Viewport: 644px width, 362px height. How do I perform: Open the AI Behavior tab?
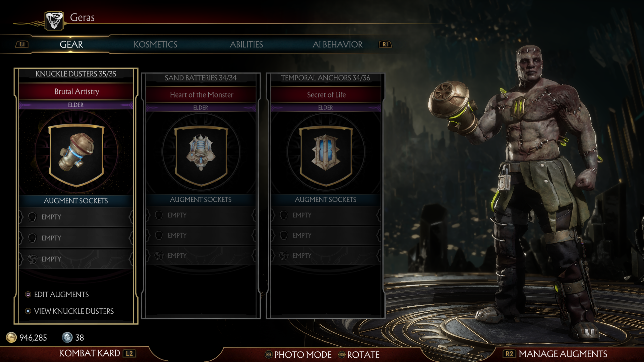pyautogui.click(x=337, y=44)
